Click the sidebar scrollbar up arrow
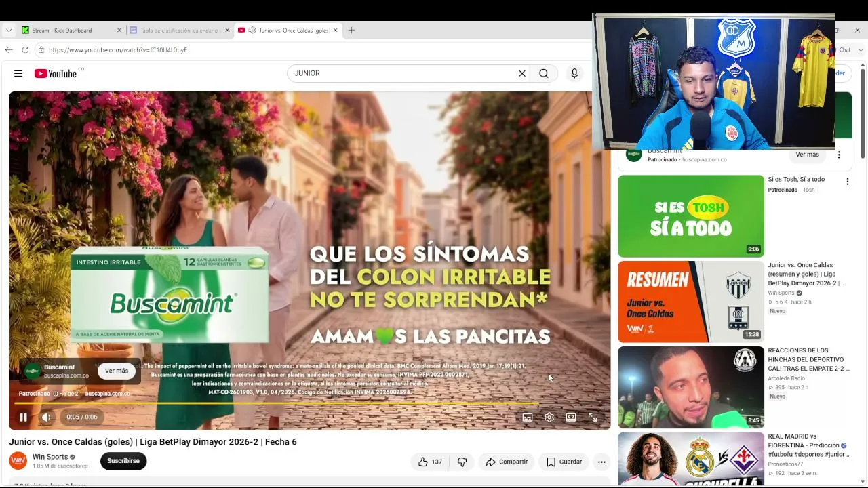The image size is (868, 488). coord(864,66)
